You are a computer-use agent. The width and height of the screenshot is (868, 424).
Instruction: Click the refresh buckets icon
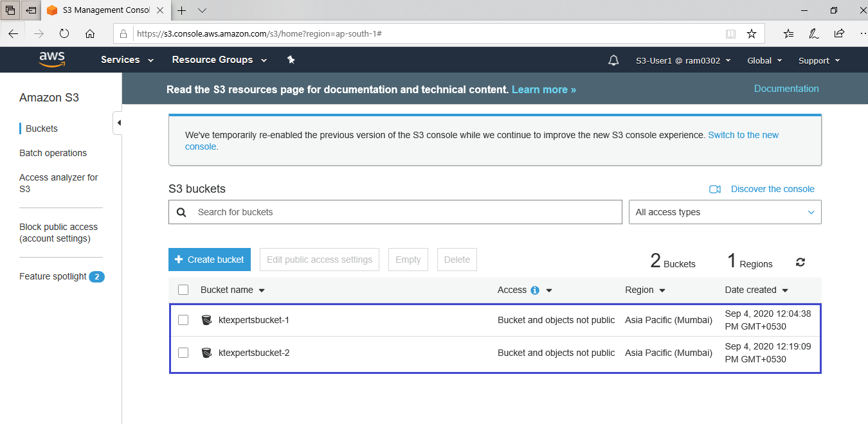click(x=800, y=262)
